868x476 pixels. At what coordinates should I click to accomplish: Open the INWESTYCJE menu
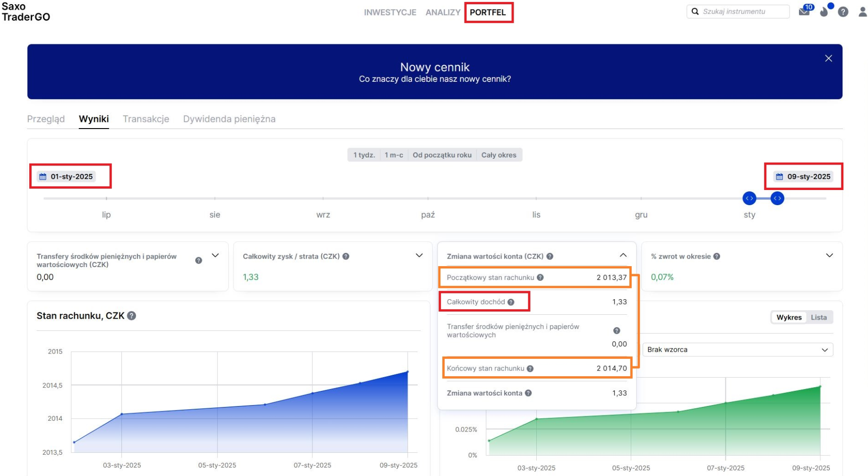coord(390,12)
